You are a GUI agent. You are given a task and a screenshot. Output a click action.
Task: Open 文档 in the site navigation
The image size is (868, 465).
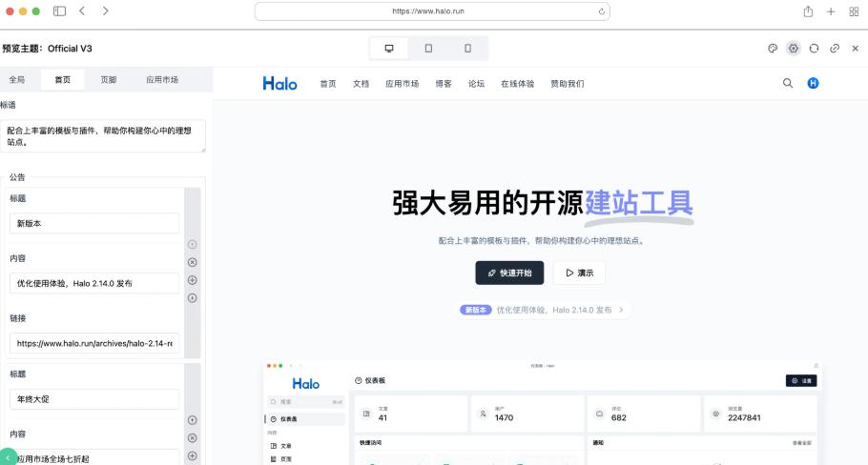[x=361, y=84]
